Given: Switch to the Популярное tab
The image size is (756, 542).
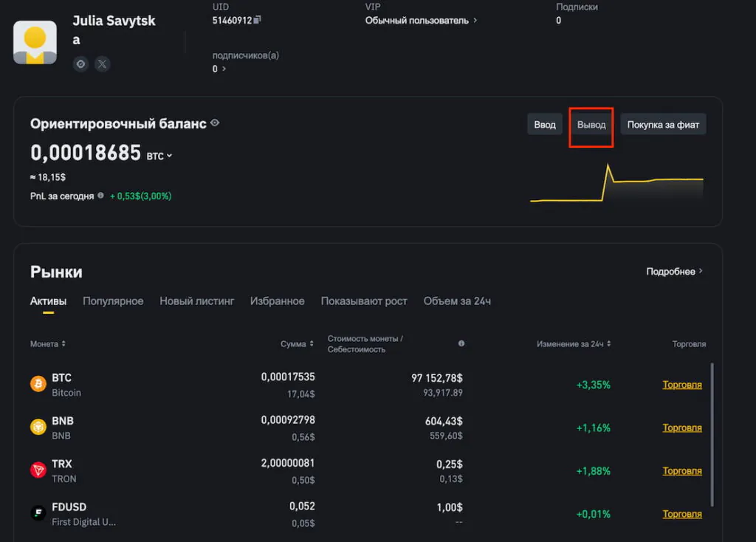Looking at the screenshot, I should click(x=113, y=301).
